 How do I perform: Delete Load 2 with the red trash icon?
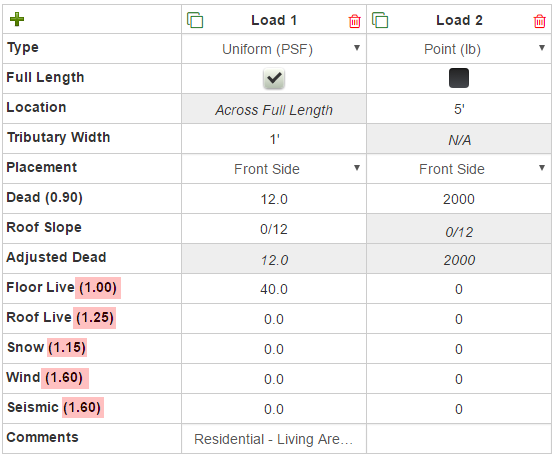coord(539,21)
